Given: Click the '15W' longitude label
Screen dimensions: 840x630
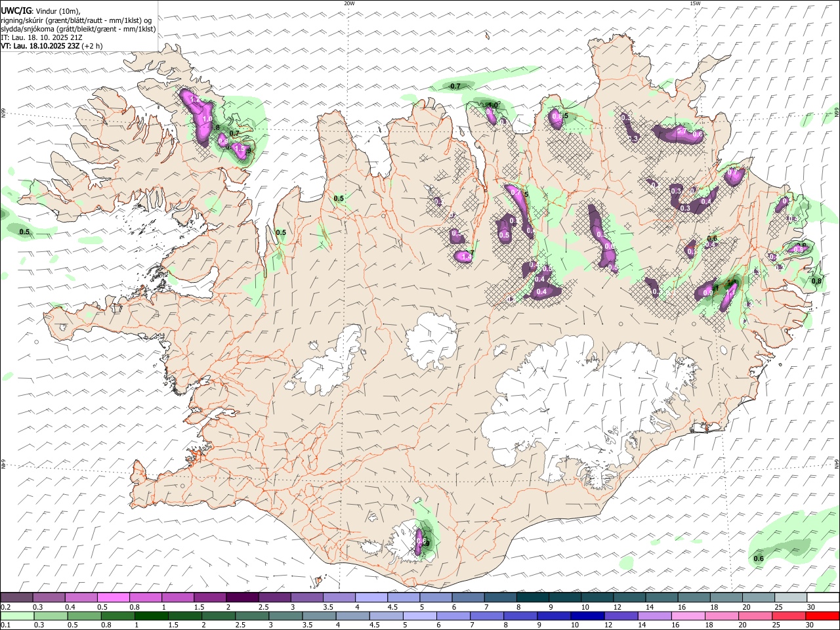Looking at the screenshot, I should 695,3.
